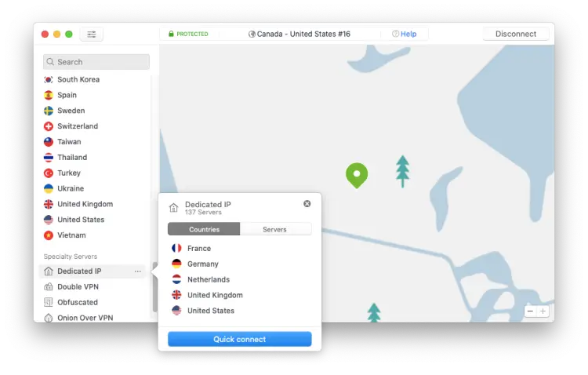Select United Kingdom flag in the sidebar
The width and height of the screenshot is (588, 375).
[x=49, y=204]
